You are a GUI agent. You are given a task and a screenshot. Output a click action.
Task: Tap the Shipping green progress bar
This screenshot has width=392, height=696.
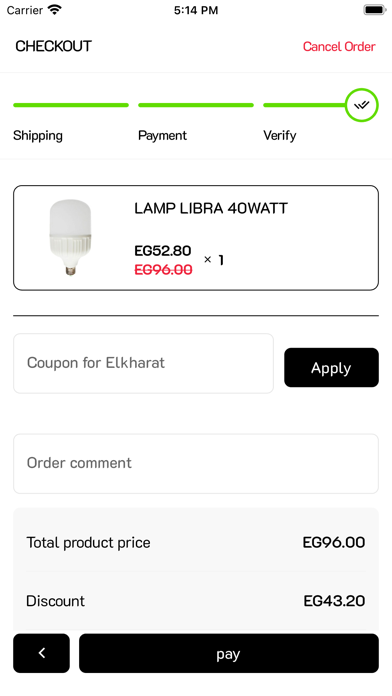pos(71,105)
